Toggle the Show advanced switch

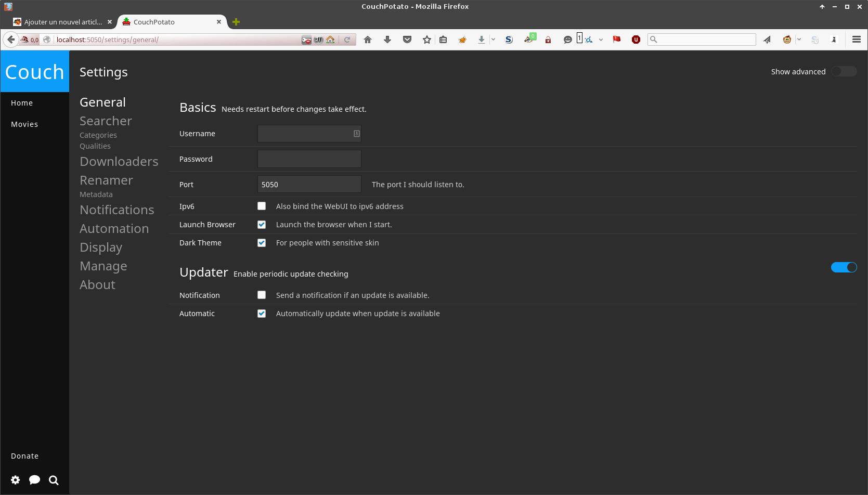844,71
